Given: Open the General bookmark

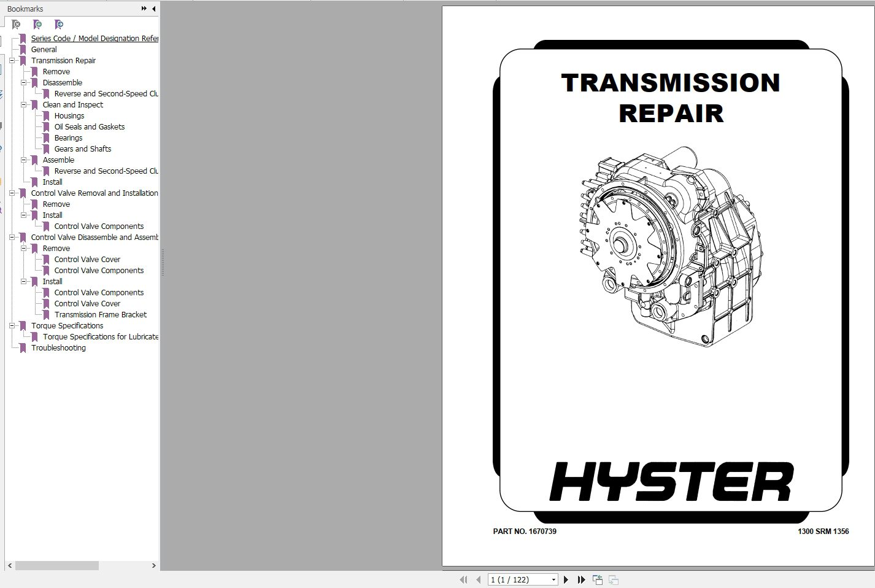Looking at the screenshot, I should click(44, 50).
